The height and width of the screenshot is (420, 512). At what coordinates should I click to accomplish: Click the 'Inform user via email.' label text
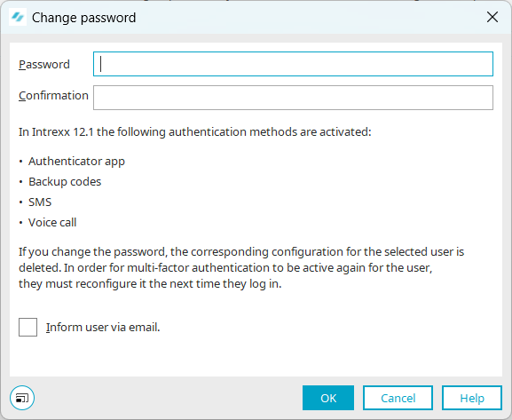point(103,327)
